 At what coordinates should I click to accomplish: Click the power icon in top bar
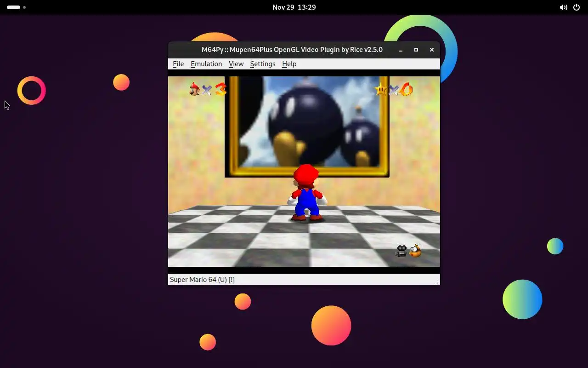(x=577, y=7)
